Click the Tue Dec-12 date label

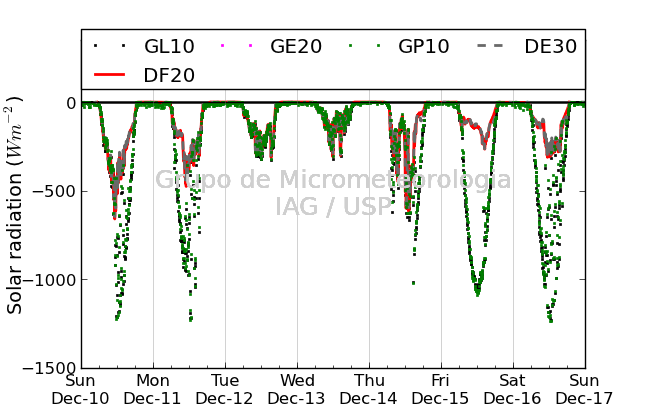pyautogui.click(x=225, y=390)
